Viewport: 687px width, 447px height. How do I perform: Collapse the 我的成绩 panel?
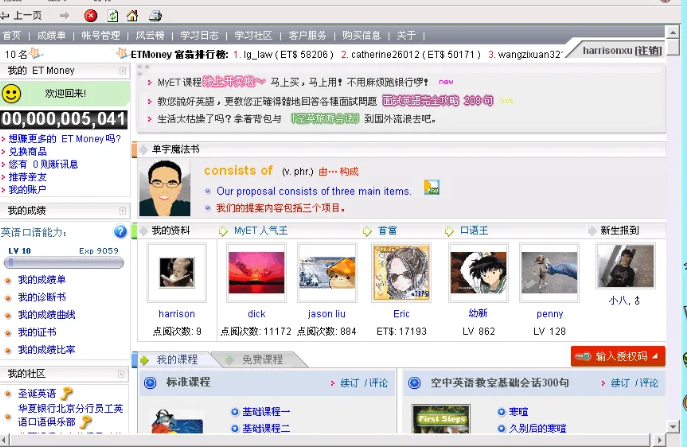123,211
